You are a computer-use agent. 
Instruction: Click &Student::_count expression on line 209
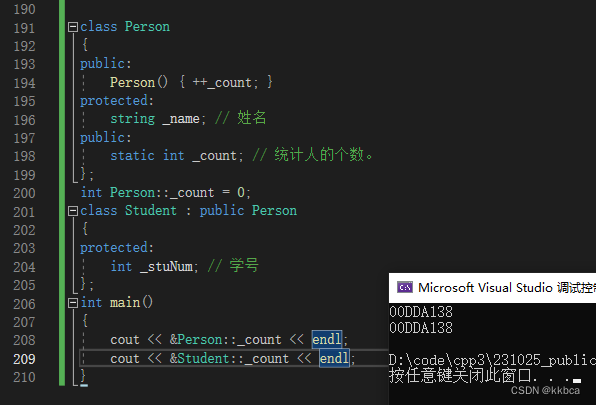(229, 358)
